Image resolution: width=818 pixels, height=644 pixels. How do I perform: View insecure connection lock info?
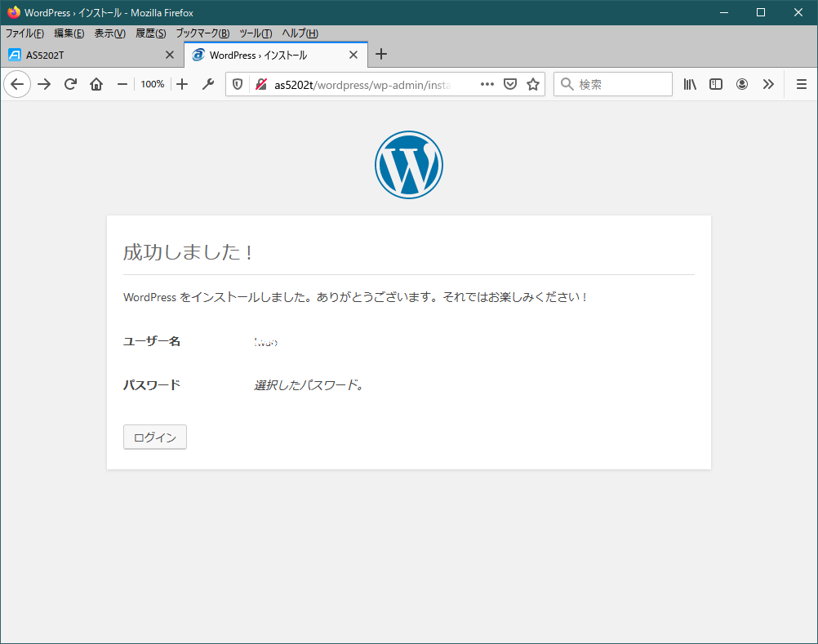[x=261, y=84]
